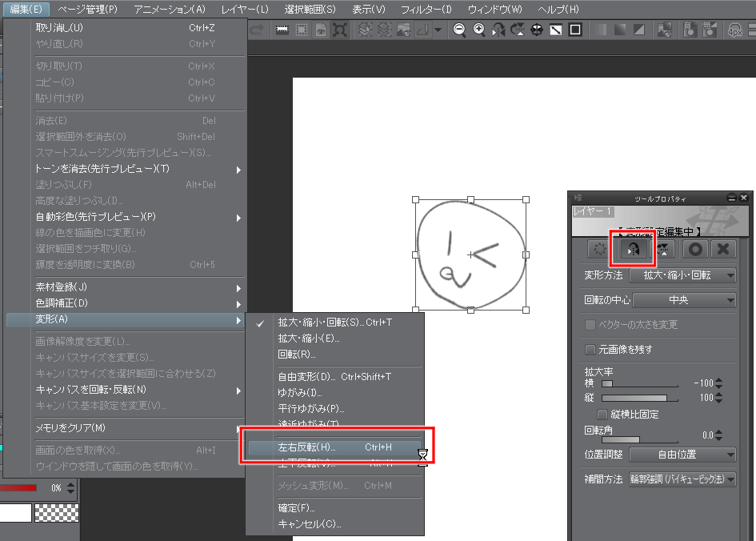
Task: Select 左右反転(H) from the transform submenu
Action: click(307, 447)
